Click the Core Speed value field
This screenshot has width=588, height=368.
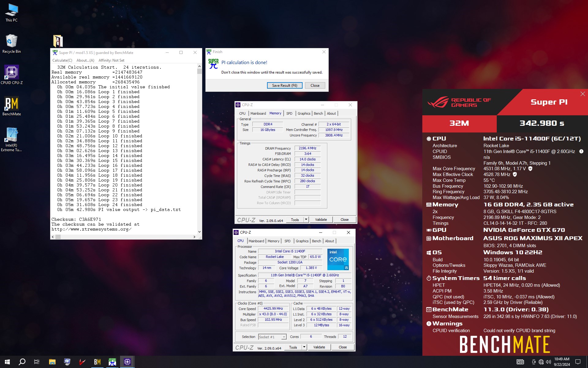273,309
